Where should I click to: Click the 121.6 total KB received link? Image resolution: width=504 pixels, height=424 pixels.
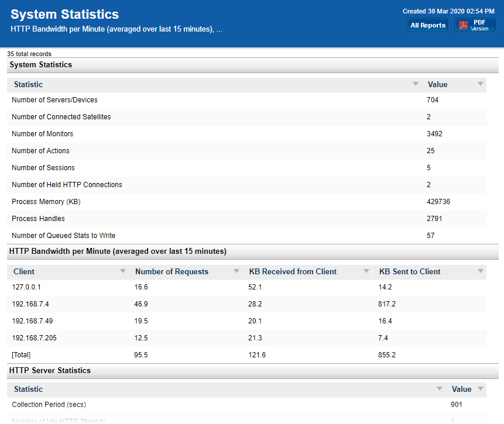coord(257,355)
